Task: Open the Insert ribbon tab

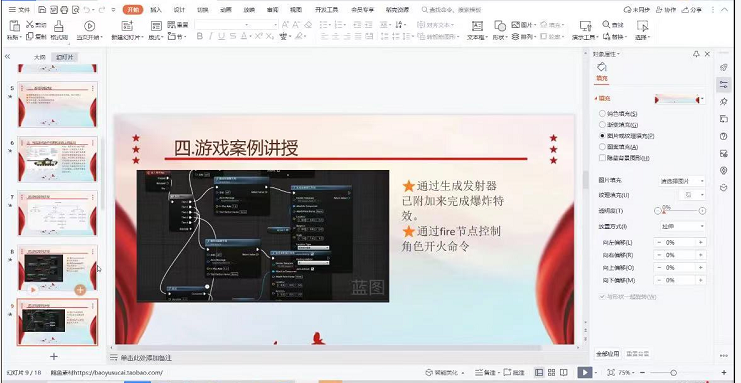Action: pyautogui.click(x=155, y=10)
